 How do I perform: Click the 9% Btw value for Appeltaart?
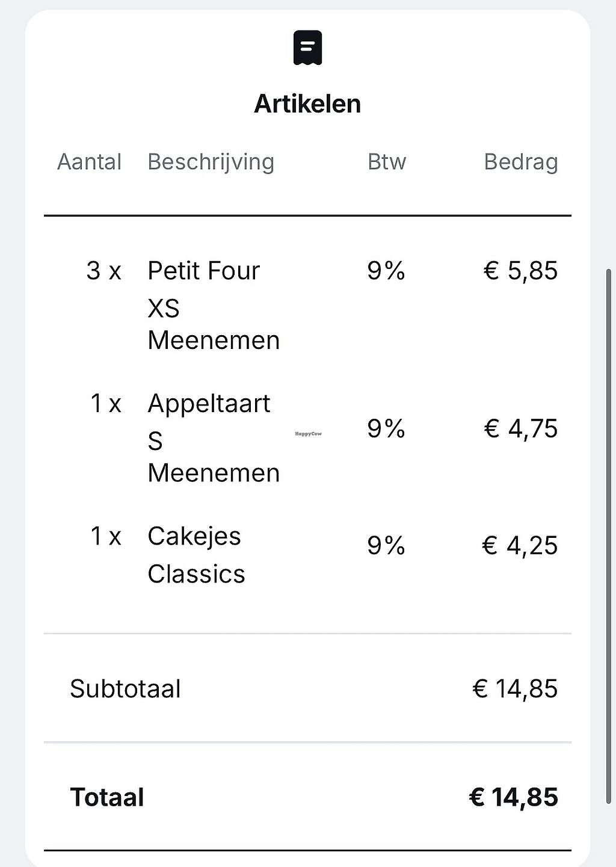coord(386,428)
